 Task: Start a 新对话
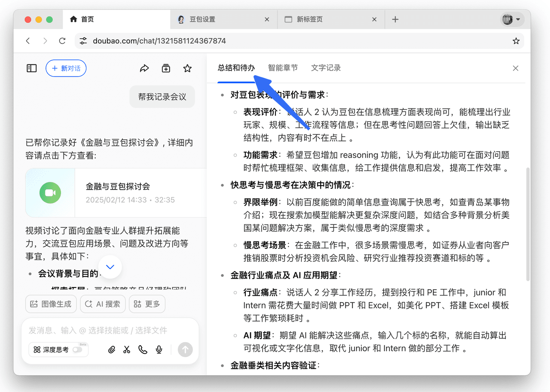[x=66, y=68]
